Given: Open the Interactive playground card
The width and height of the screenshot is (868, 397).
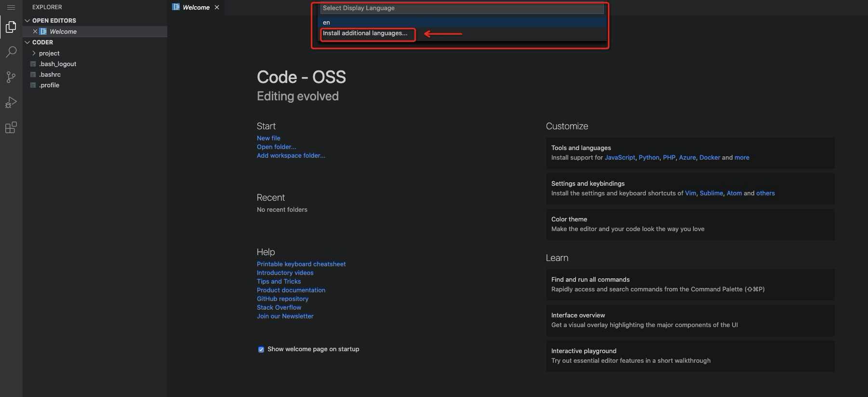Looking at the screenshot, I should click(690, 356).
